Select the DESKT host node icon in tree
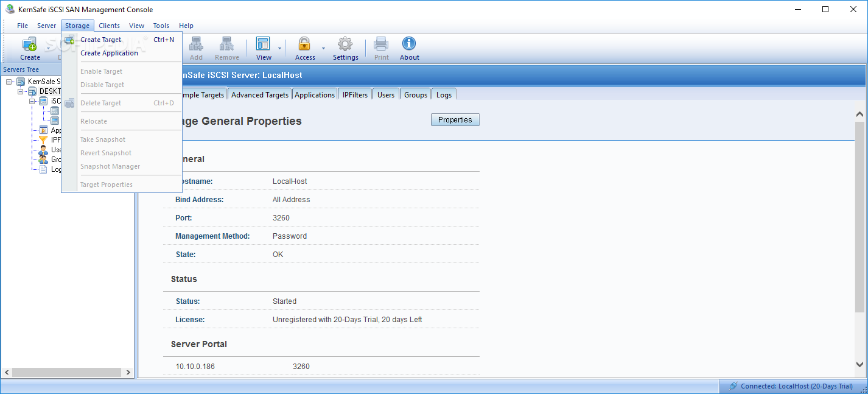 click(32, 91)
